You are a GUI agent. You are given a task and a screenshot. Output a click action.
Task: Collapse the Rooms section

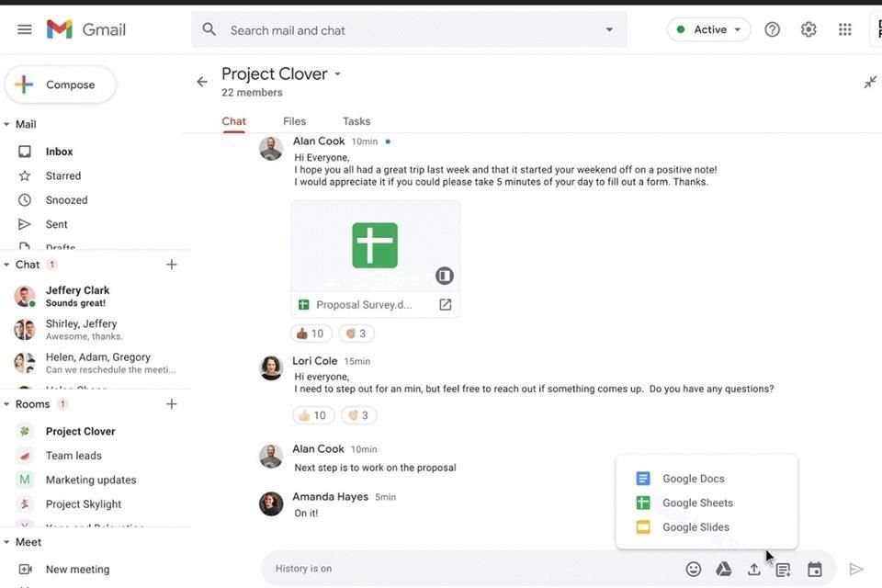coord(7,404)
